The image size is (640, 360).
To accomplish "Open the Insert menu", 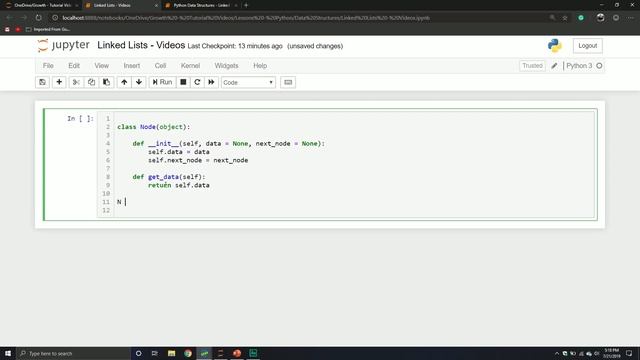I will click(x=131, y=66).
